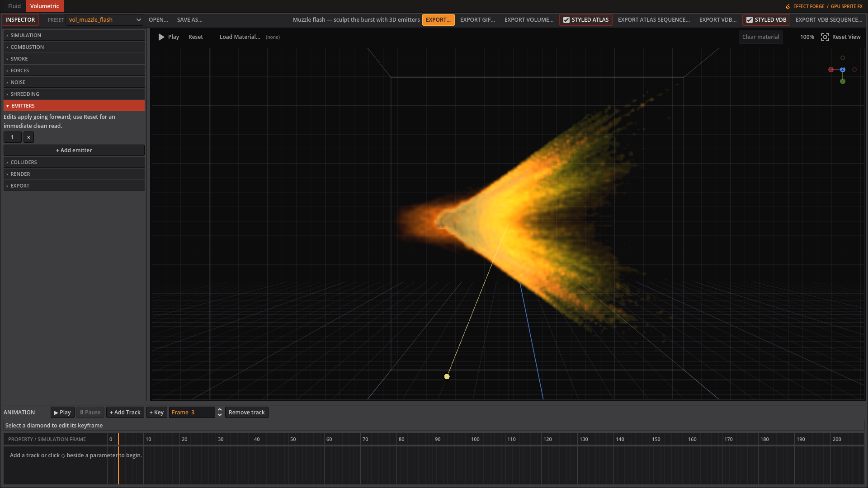Viewport: 868px width, 488px height.
Task: Expand the Colliders section
Action: pos(74,162)
